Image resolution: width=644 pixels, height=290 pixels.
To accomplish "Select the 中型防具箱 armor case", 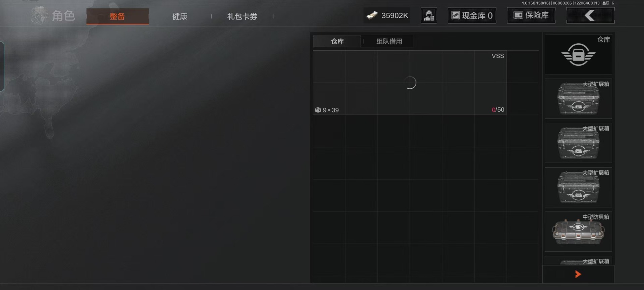I will (578, 232).
